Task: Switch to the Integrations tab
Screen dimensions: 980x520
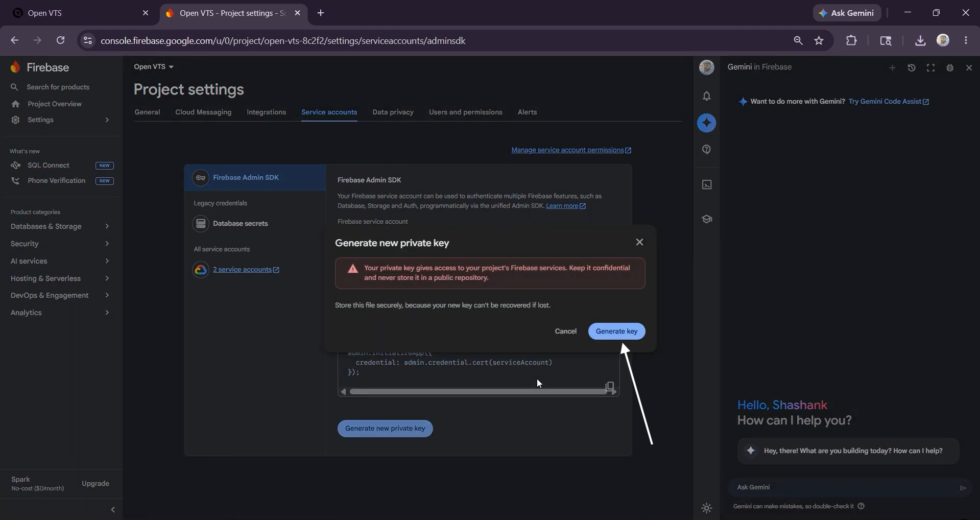Action: (x=266, y=112)
